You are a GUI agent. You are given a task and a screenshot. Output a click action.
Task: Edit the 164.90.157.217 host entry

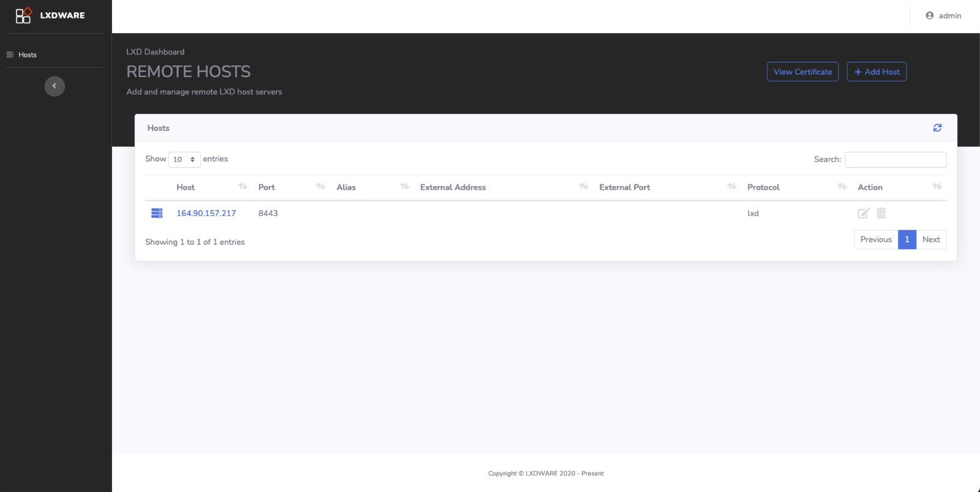(x=863, y=214)
